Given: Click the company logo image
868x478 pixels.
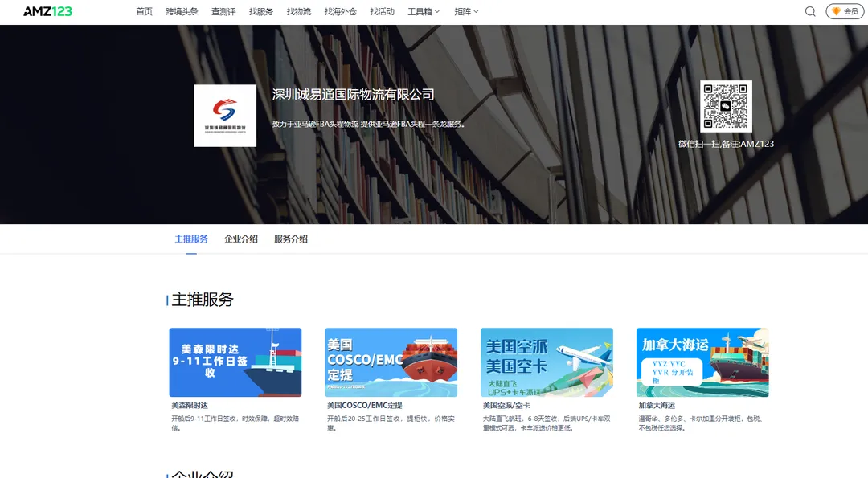Looking at the screenshot, I should (x=225, y=116).
